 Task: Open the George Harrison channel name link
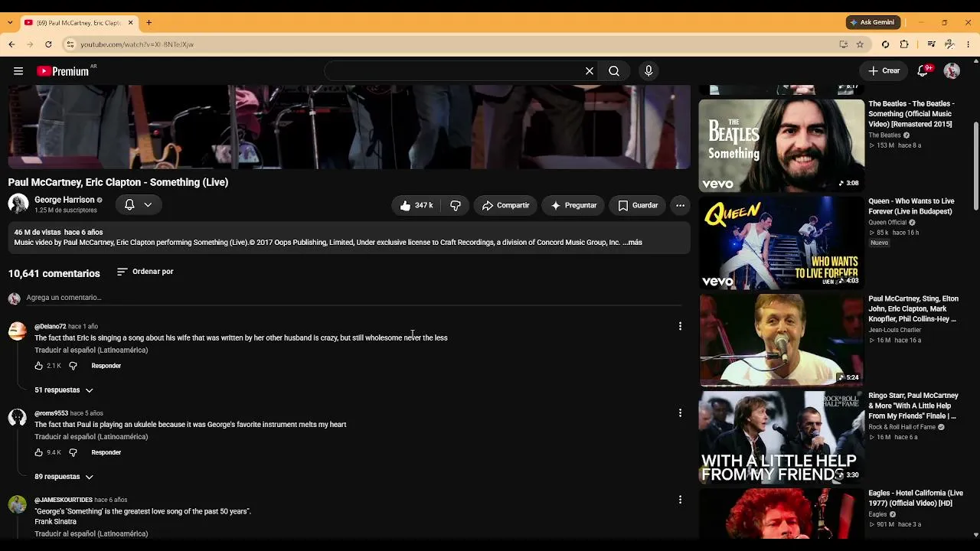pyautogui.click(x=64, y=200)
